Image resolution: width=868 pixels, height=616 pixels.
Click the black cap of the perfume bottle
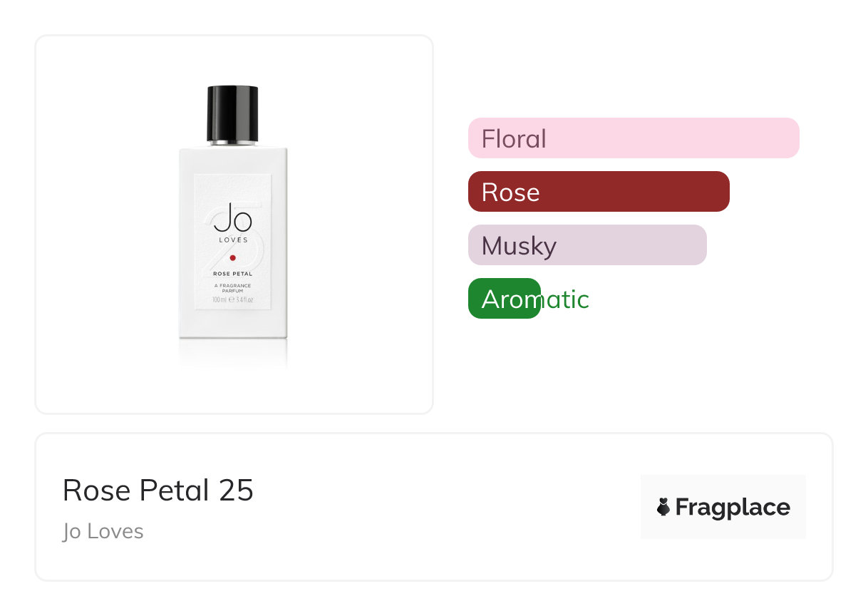[232, 113]
